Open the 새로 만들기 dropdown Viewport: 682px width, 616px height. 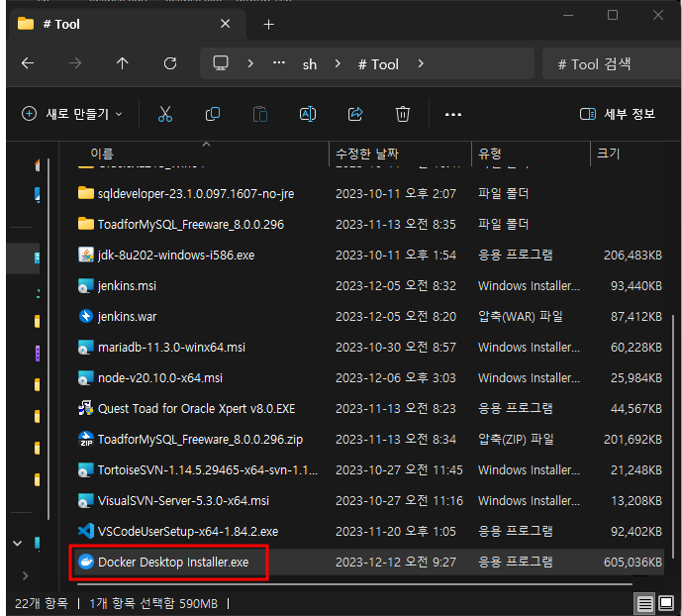point(72,114)
